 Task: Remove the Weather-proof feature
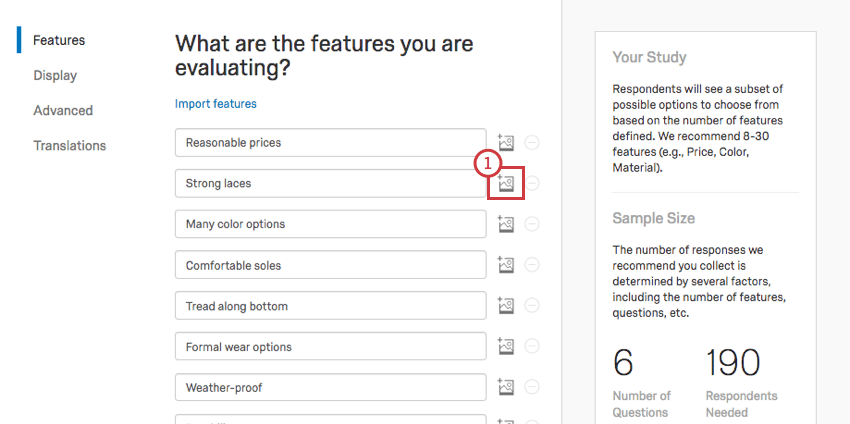click(x=532, y=387)
